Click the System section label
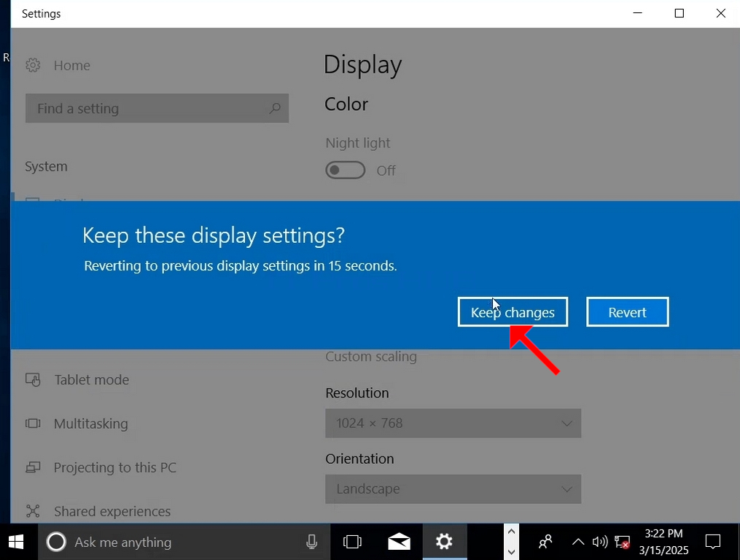The image size is (740, 560). (x=46, y=166)
